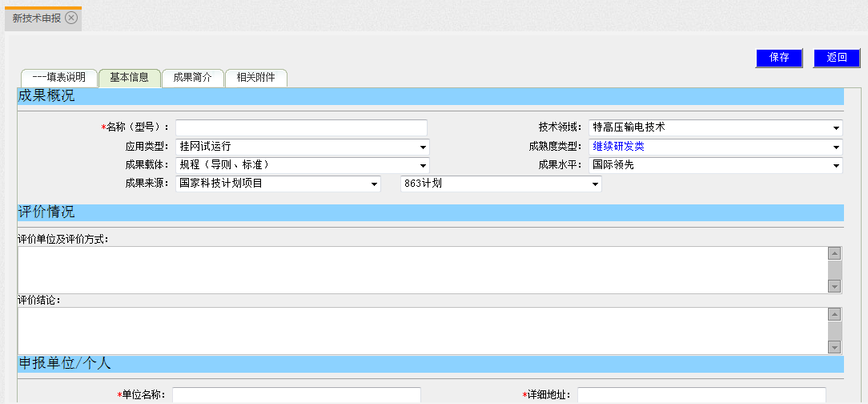This screenshot has height=404, width=868.
Task: Select the 基本信息 tab
Action: click(x=129, y=78)
